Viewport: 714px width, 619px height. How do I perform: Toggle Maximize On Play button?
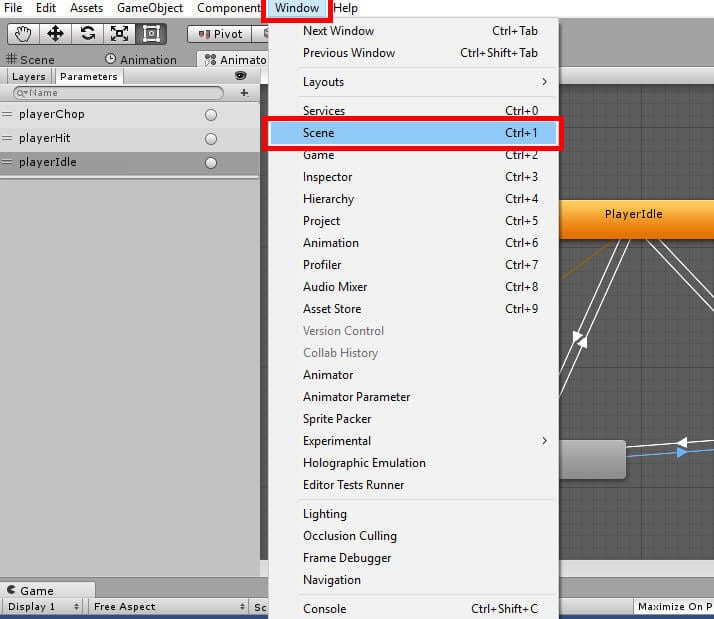pyautogui.click(x=674, y=607)
